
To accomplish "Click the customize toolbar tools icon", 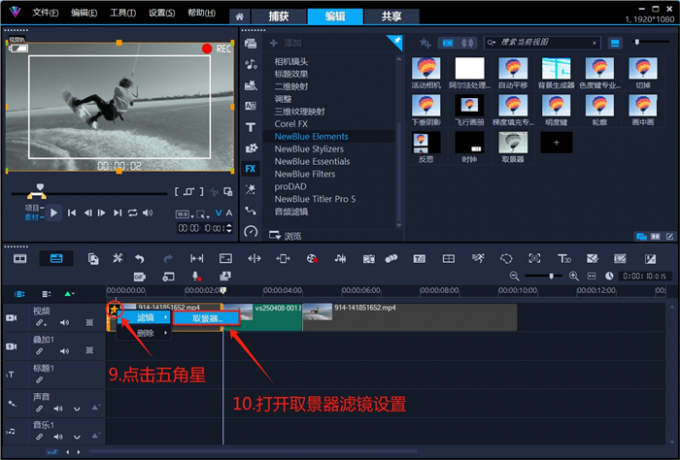I will point(118,259).
